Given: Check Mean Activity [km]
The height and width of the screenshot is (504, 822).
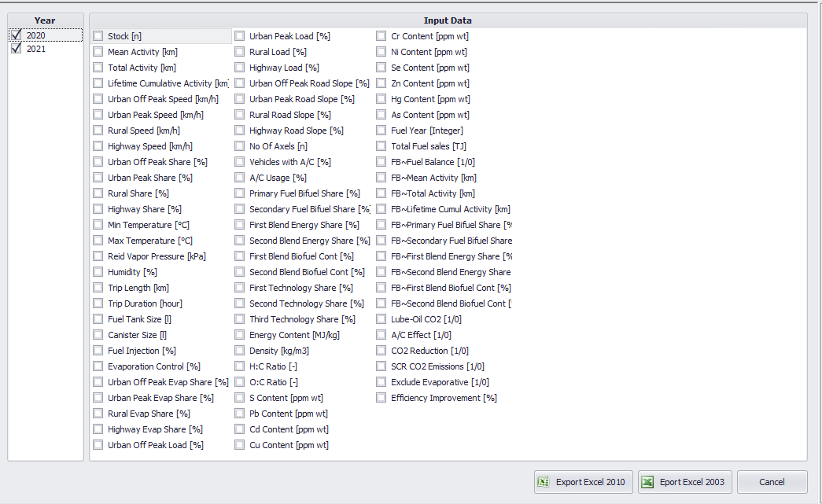Looking at the screenshot, I should pyautogui.click(x=98, y=51).
